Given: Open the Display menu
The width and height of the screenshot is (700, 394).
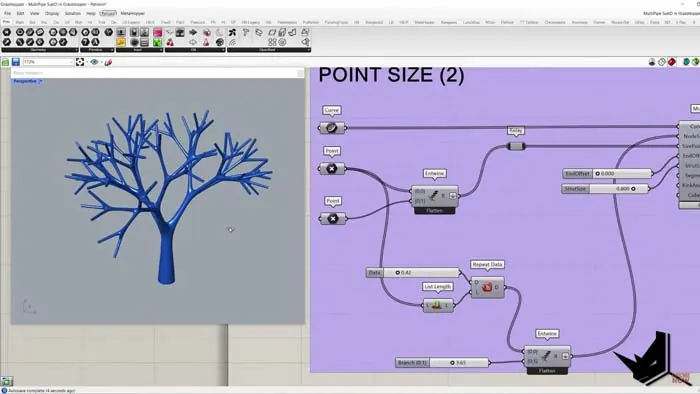Looking at the screenshot, I should [52, 13].
